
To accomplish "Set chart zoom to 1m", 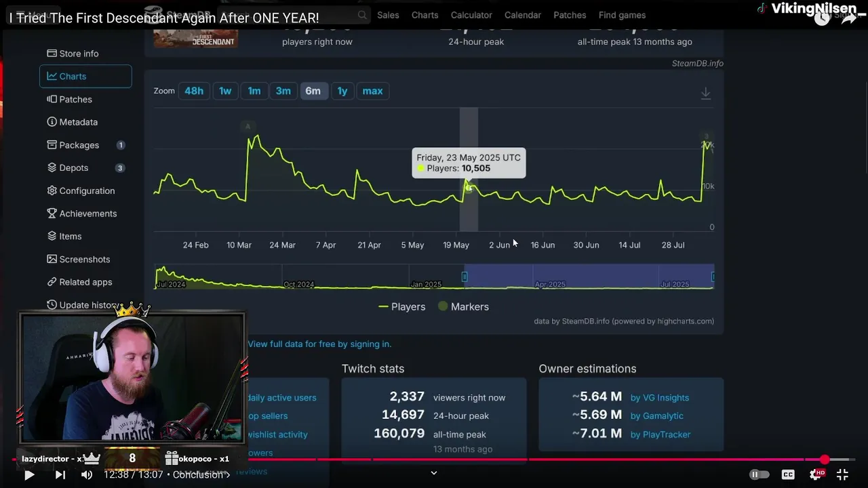I will click(x=254, y=91).
